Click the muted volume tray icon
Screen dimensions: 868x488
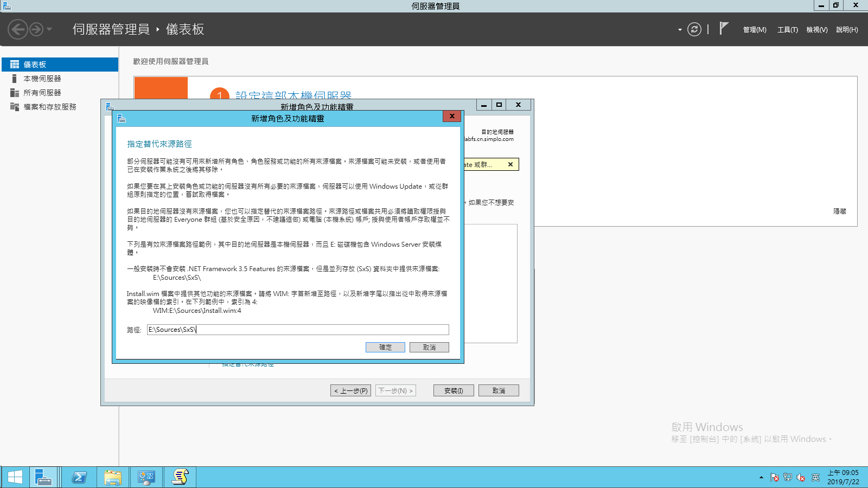[x=800, y=478]
